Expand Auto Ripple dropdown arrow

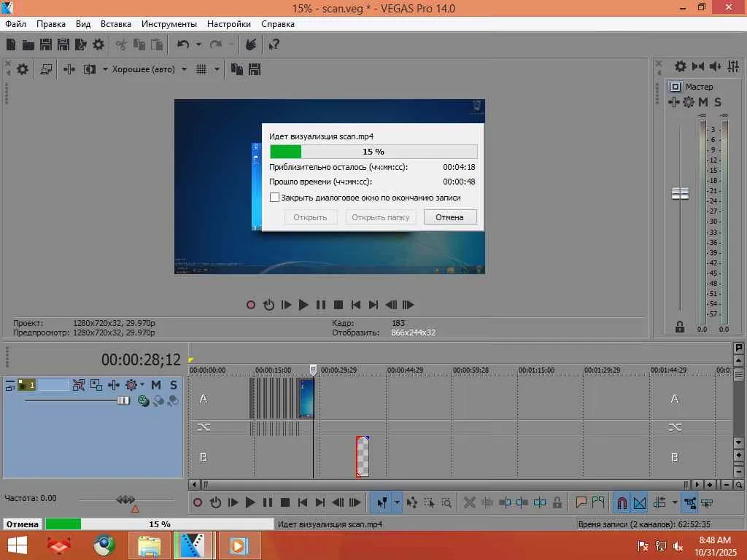coord(674,502)
